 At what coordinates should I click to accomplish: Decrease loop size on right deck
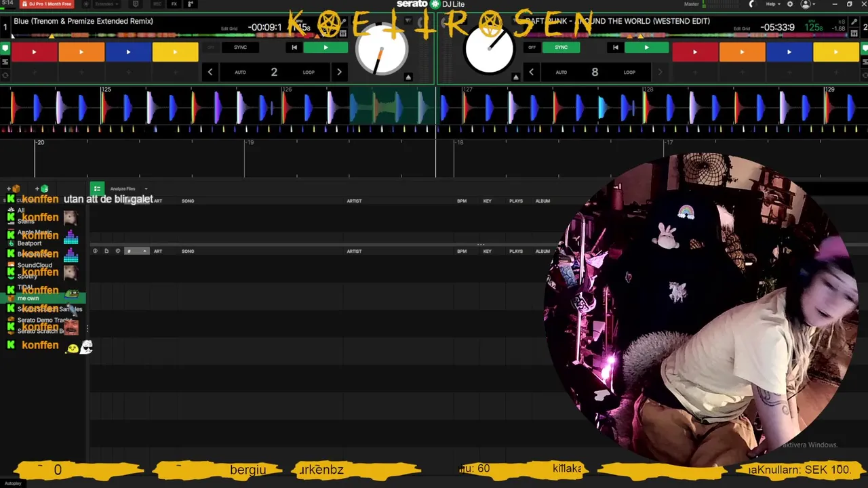[531, 72]
